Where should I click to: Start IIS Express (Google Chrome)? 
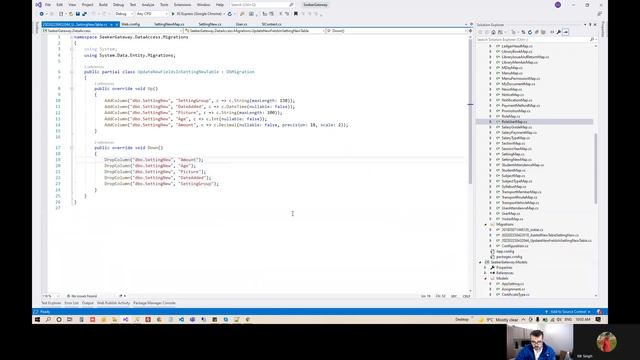(198, 14)
